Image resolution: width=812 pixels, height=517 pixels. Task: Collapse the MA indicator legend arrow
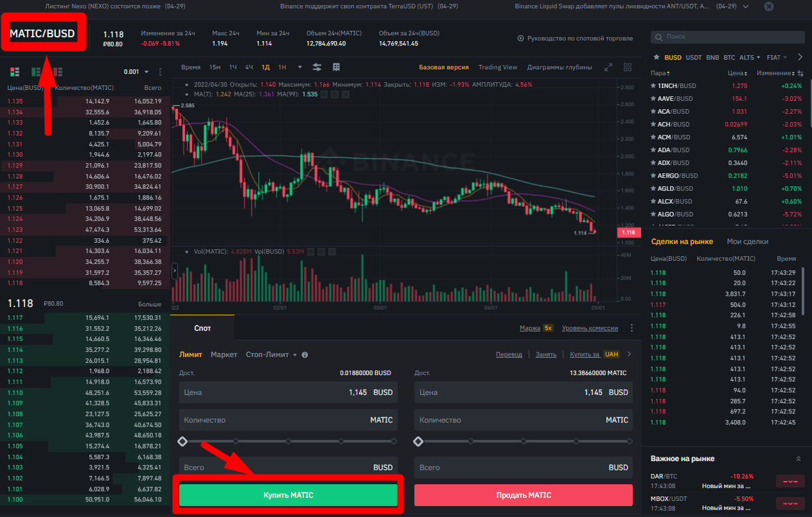187,94
